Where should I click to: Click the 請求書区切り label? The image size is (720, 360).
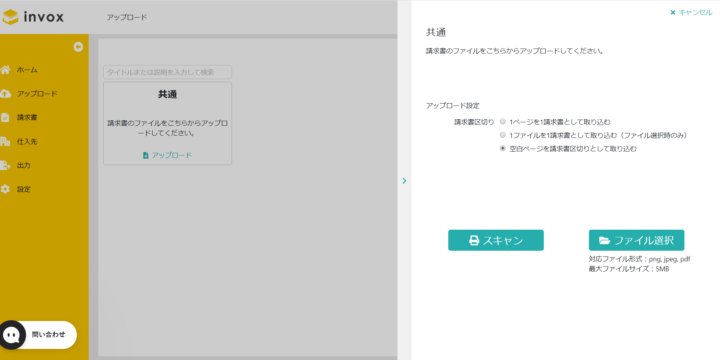pos(474,122)
